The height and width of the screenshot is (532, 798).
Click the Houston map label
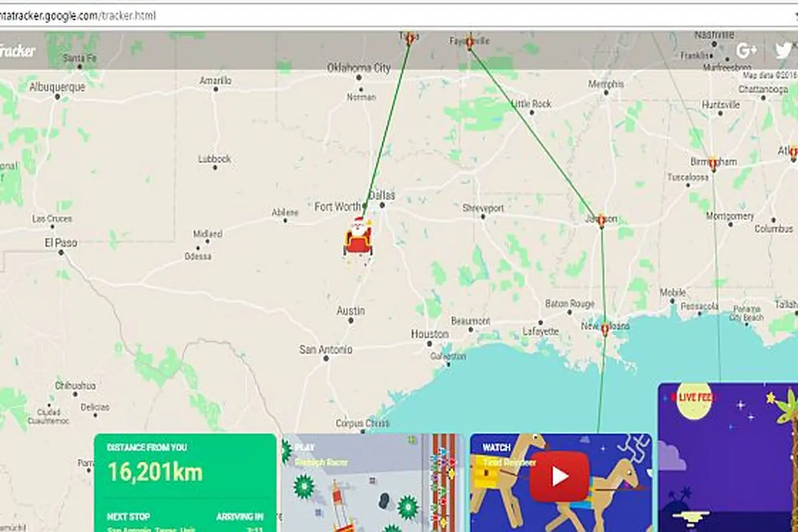(430, 334)
